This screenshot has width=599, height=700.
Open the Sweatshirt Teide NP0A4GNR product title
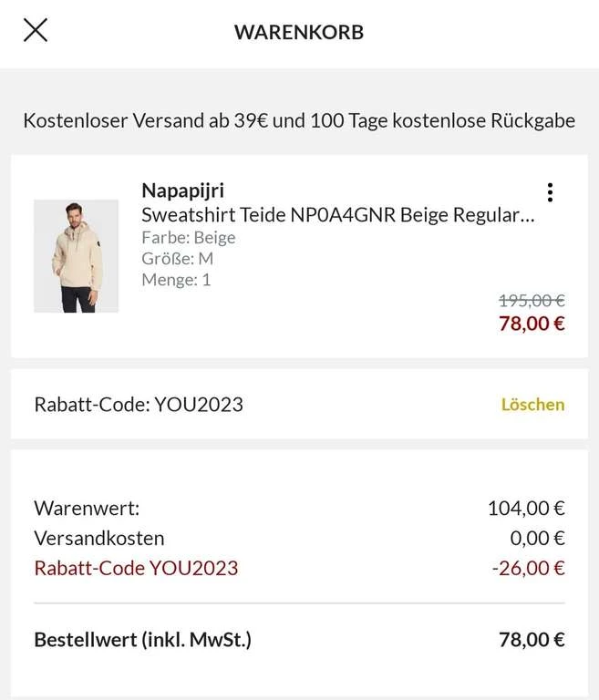coord(338,215)
